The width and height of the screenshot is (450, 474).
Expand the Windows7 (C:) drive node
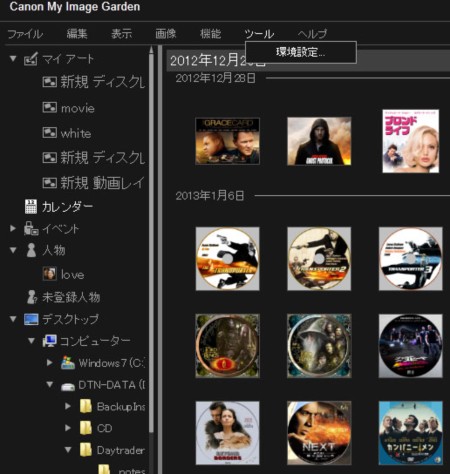click(50, 362)
